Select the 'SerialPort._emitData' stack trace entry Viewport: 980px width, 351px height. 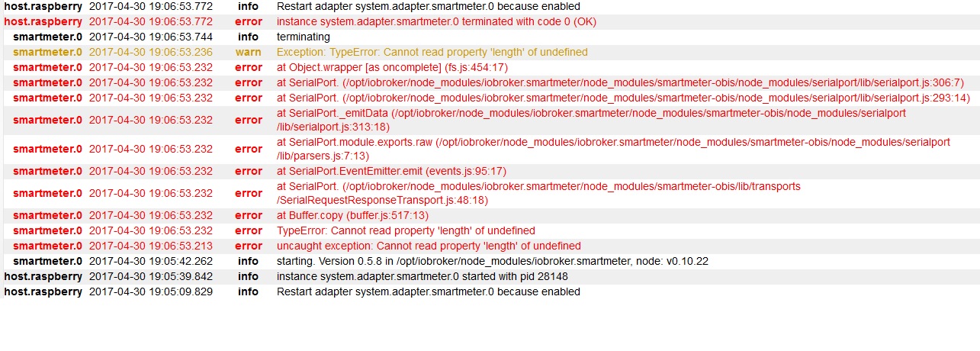(591, 120)
